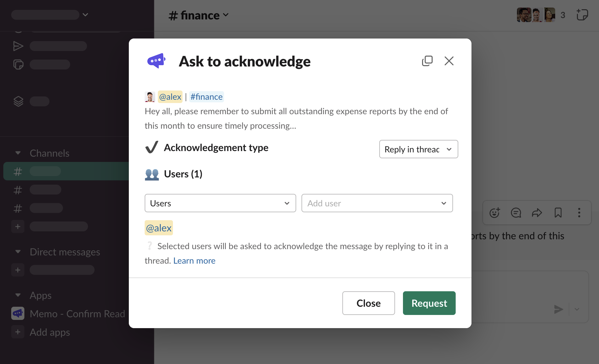Image resolution: width=599 pixels, height=364 pixels.
Task: Click the reply in thread icon
Action: coord(516,213)
